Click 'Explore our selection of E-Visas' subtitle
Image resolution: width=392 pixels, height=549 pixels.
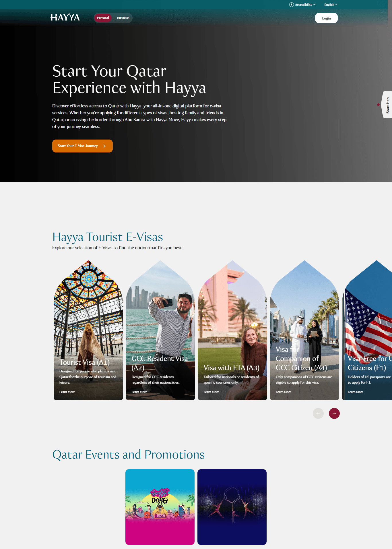click(x=117, y=248)
